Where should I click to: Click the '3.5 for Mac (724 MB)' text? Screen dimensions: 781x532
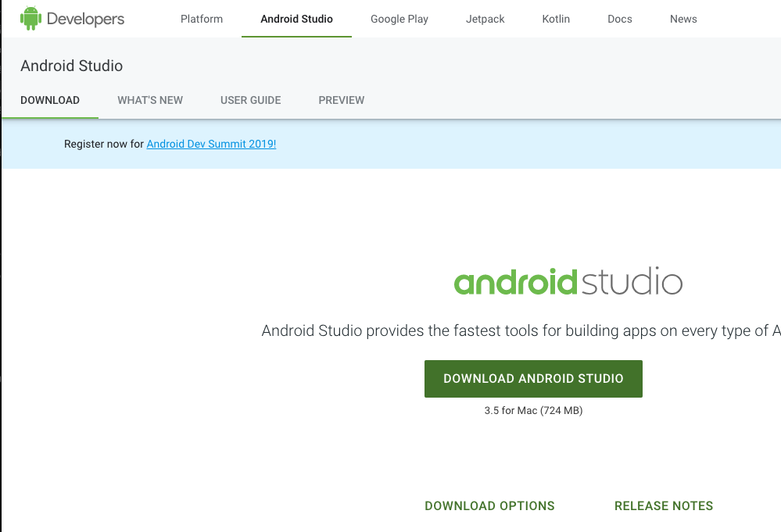point(533,411)
